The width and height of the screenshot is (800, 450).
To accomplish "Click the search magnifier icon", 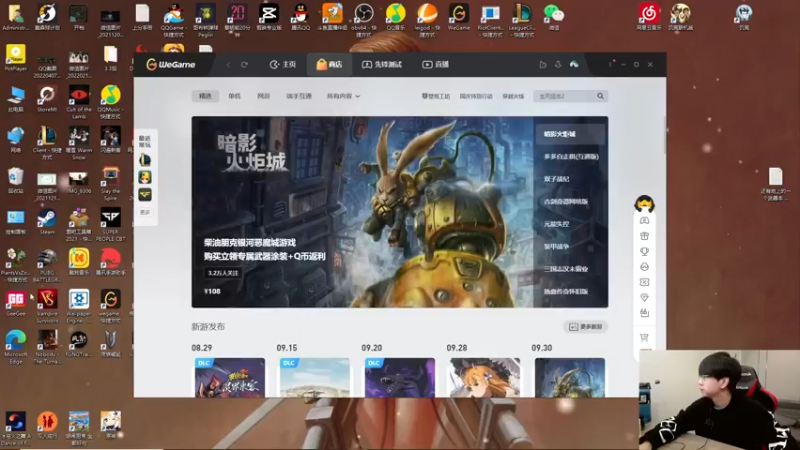I will click(x=601, y=96).
